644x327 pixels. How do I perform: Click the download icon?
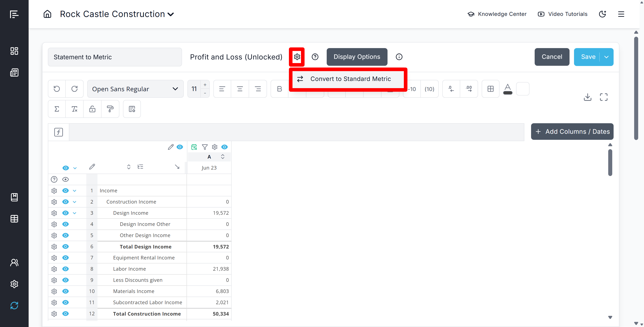pyautogui.click(x=587, y=97)
